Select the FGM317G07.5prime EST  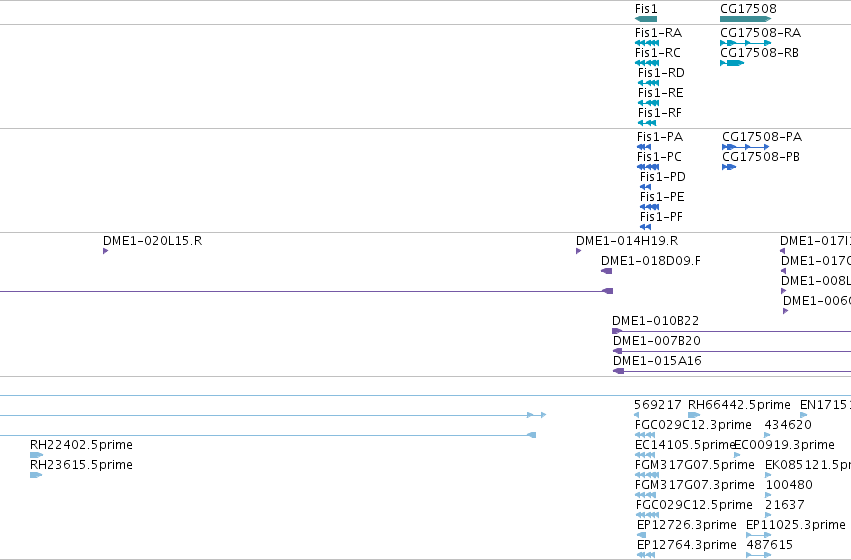pos(695,465)
